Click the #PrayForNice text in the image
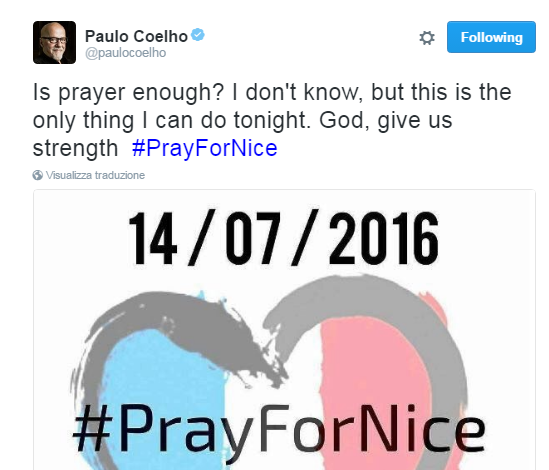 tap(279, 428)
